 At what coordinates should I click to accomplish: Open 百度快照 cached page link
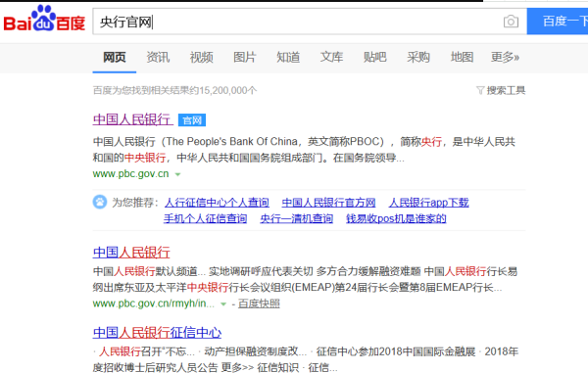click(259, 303)
